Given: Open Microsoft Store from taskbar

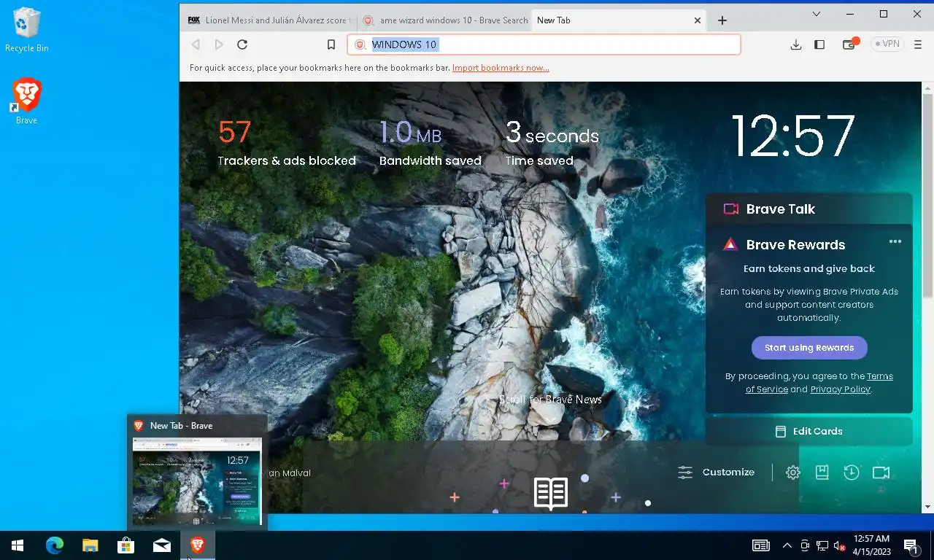Looking at the screenshot, I should click(x=126, y=545).
